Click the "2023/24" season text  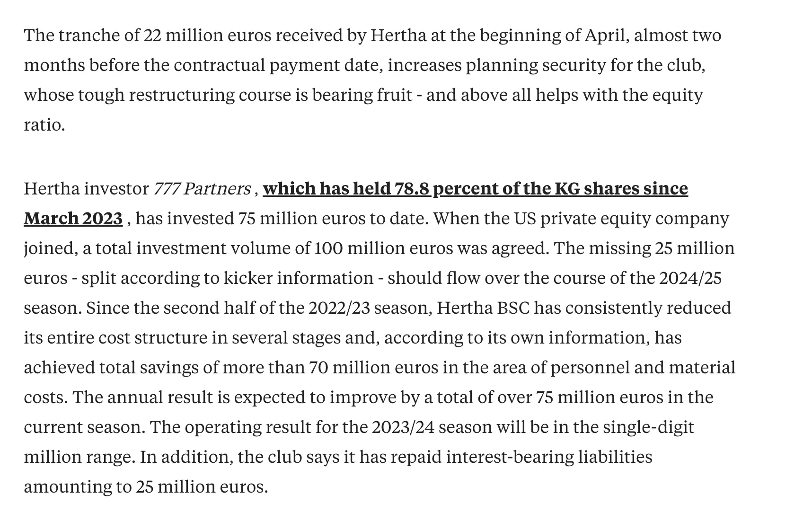tap(403, 427)
